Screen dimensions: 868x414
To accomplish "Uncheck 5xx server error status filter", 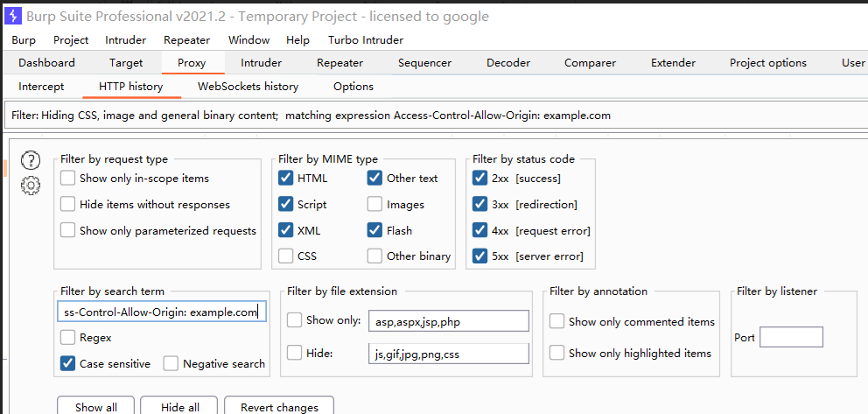I will [x=480, y=256].
